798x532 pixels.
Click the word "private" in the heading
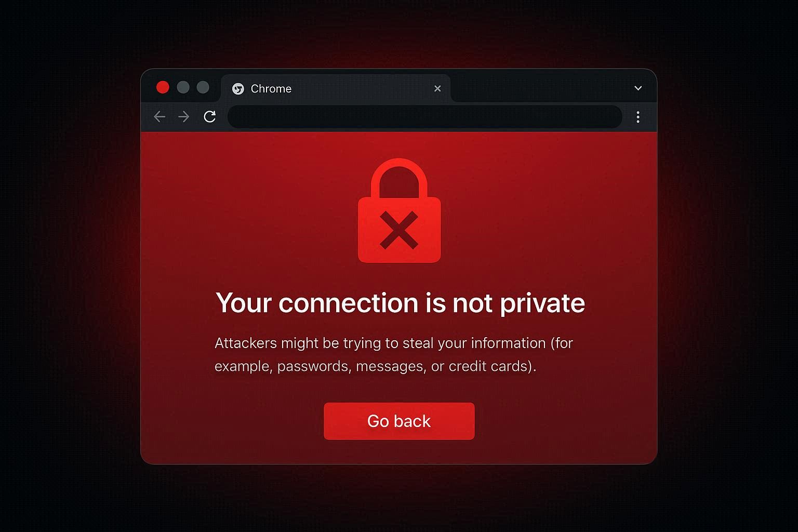(542, 304)
